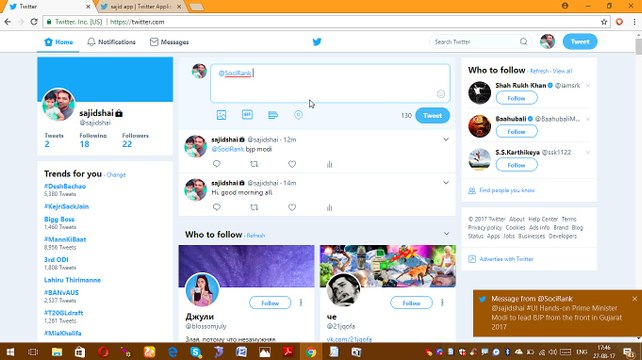Go back to the previous page
Screen dimensions: 642x360
(x=8, y=22)
